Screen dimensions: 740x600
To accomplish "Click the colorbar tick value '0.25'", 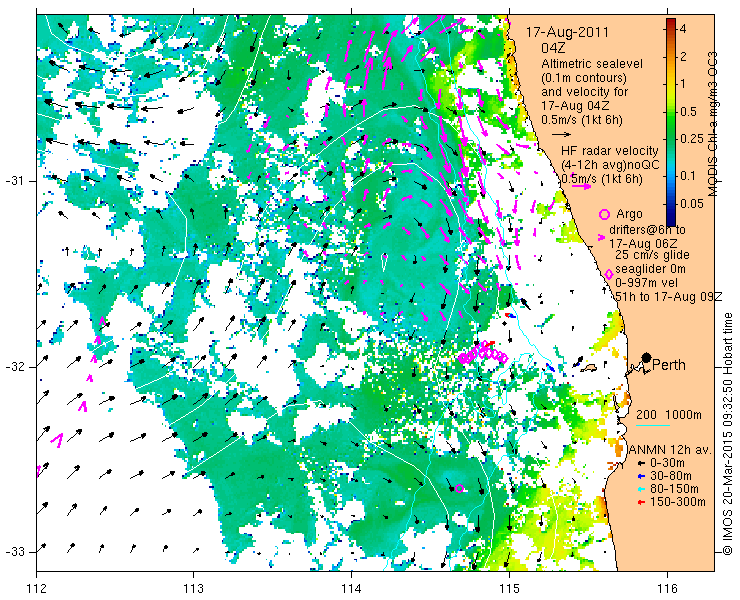I will pos(694,139).
